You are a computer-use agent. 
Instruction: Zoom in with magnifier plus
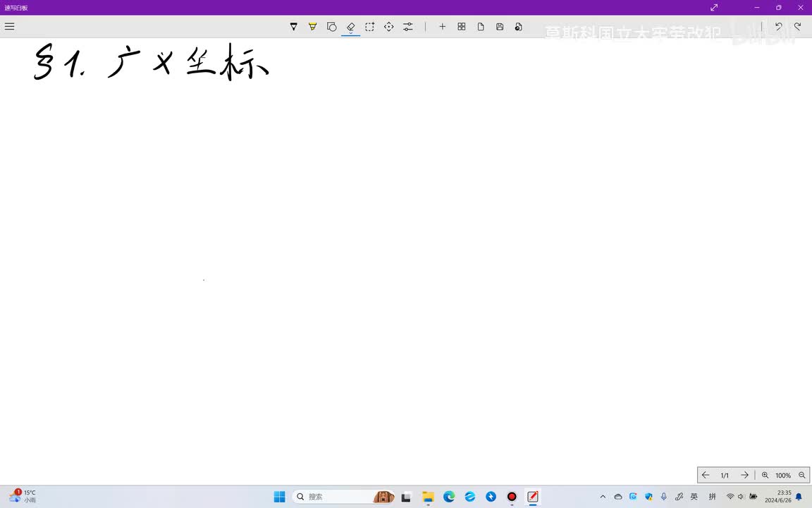tap(765, 475)
